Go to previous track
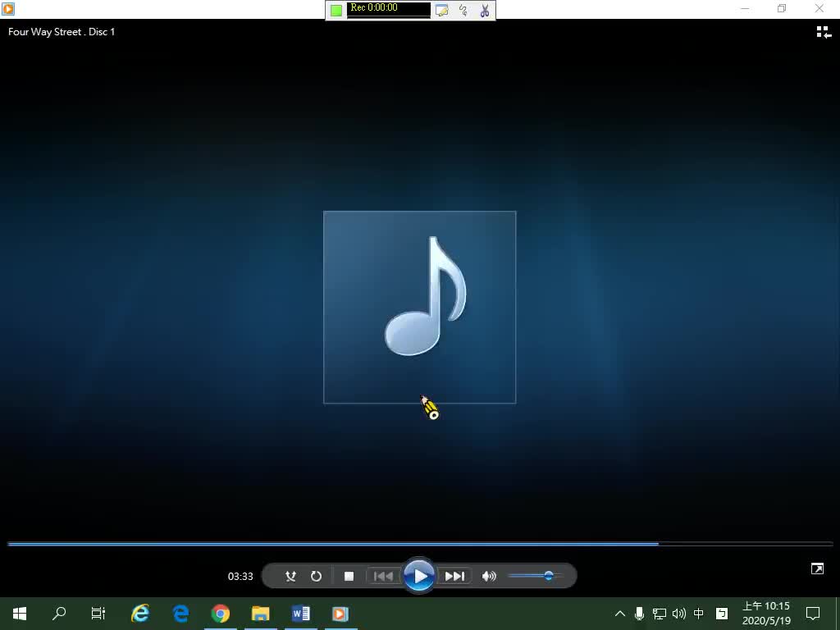 383,576
